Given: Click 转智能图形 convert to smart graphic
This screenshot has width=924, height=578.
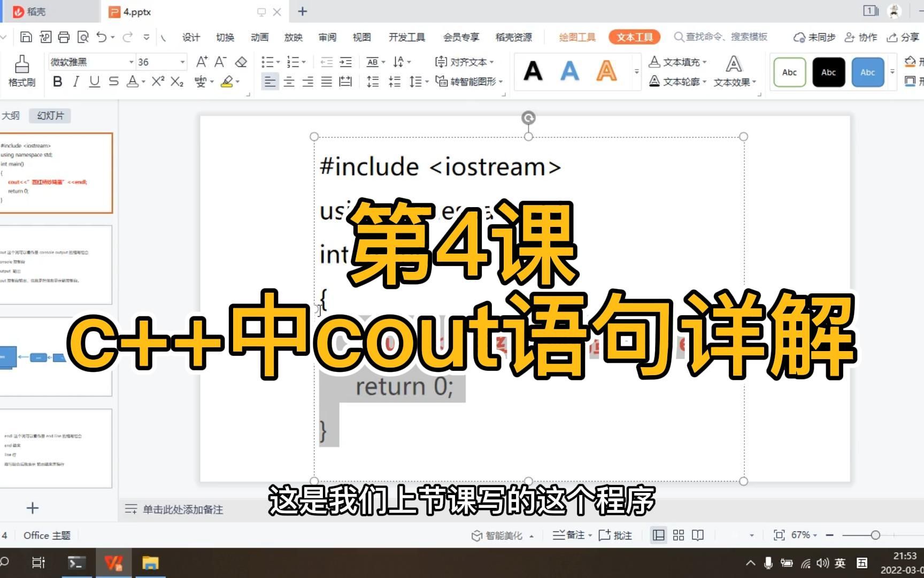Looking at the screenshot, I should (469, 81).
